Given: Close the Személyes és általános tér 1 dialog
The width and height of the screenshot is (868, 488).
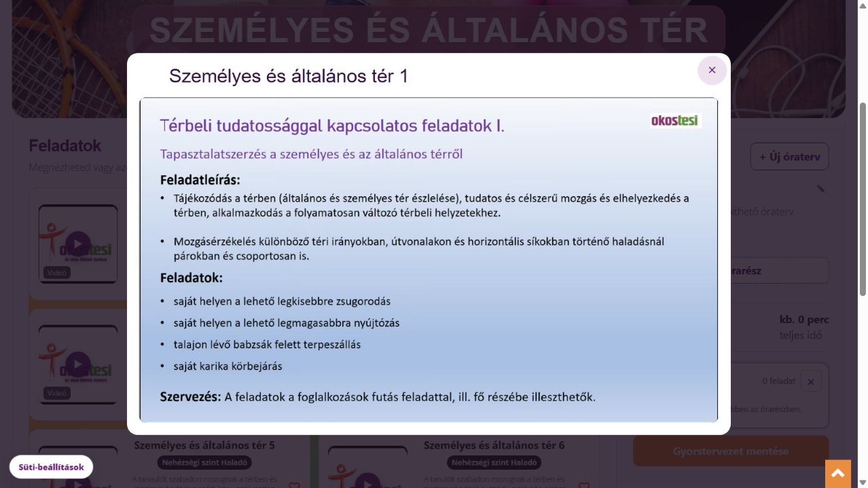Looking at the screenshot, I should point(712,70).
